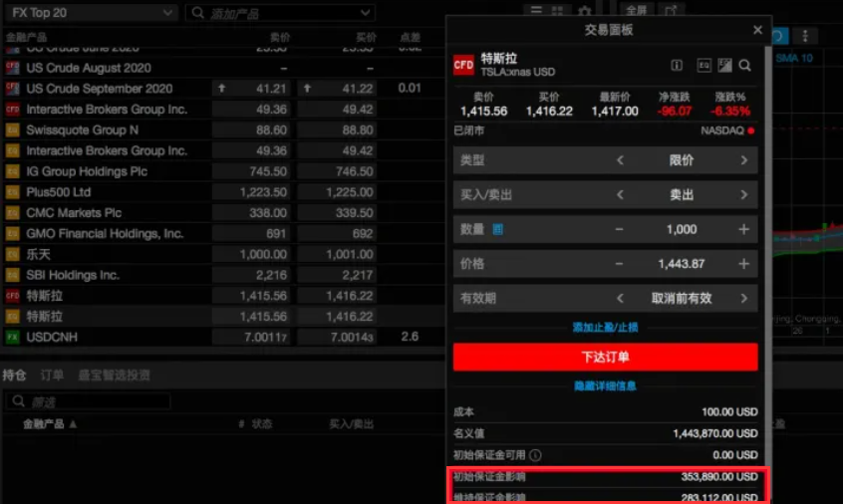The image size is (843, 504).
Task: Increase 数量 with plus button
Action: coord(744,229)
